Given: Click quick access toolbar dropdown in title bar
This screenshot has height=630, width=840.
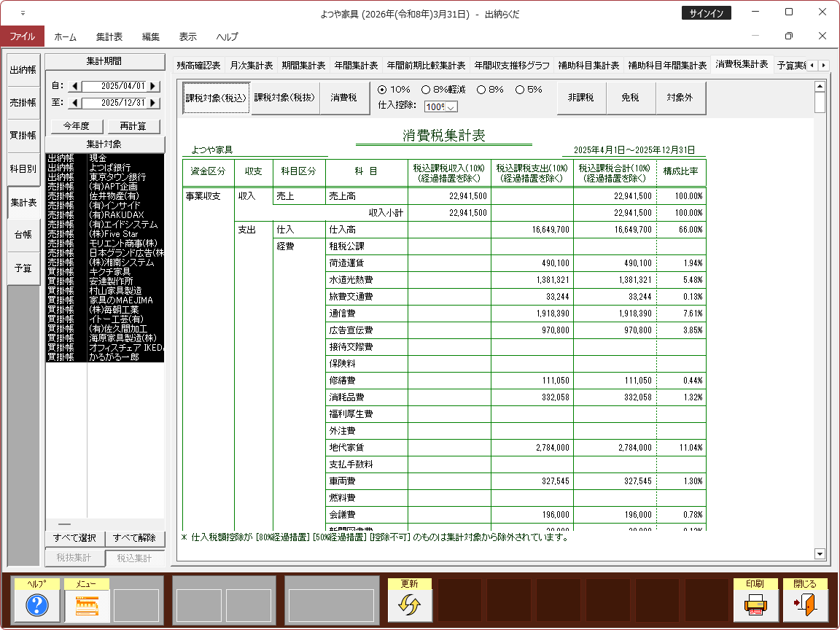Looking at the screenshot, I should coord(23,13).
